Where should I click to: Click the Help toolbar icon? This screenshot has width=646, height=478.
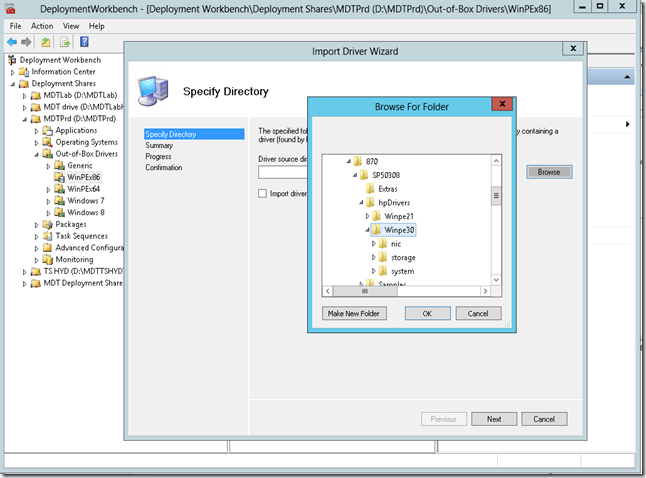click(x=84, y=42)
